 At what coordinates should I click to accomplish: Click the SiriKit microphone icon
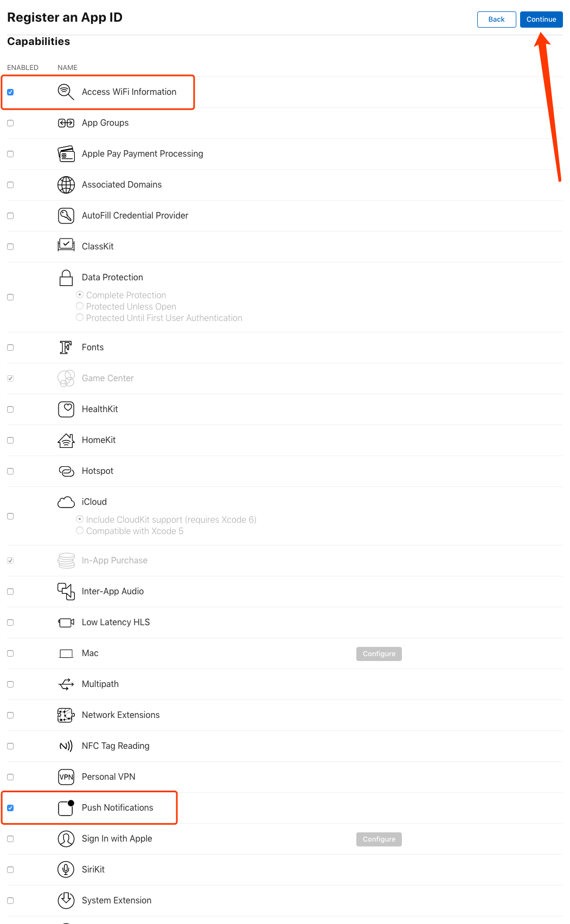66,870
